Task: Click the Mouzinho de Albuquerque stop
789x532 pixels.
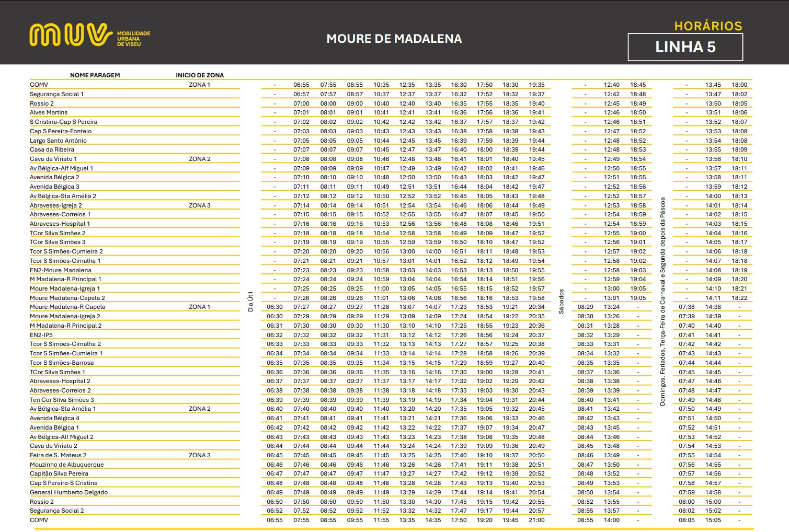Action: pyautogui.click(x=66, y=465)
